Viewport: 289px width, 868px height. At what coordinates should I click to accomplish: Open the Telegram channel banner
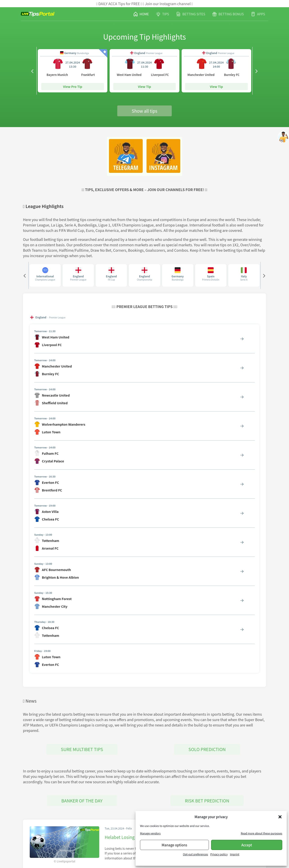point(126,156)
